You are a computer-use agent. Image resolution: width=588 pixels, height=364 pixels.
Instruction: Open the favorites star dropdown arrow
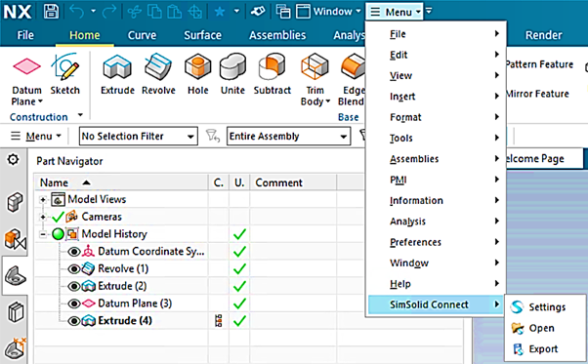coord(236,12)
